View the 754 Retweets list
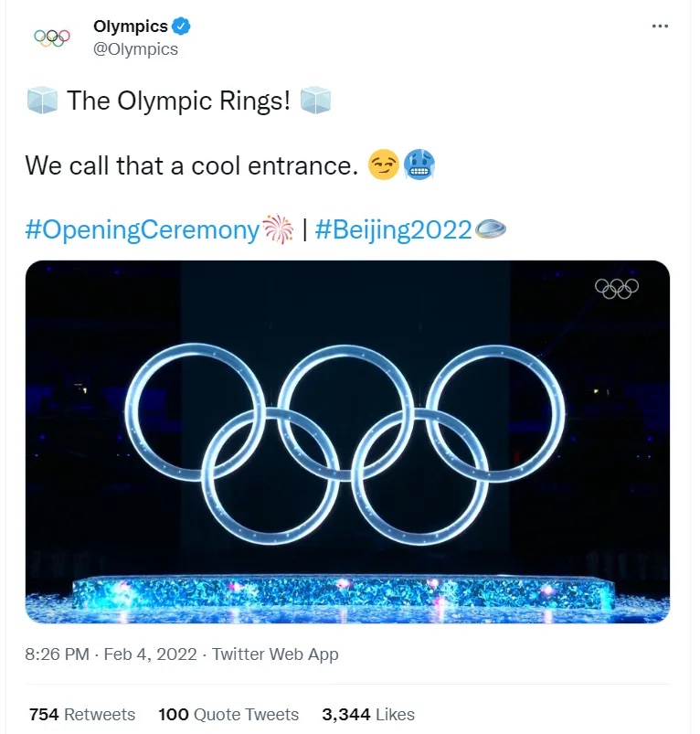The image size is (700, 734). tap(82, 714)
